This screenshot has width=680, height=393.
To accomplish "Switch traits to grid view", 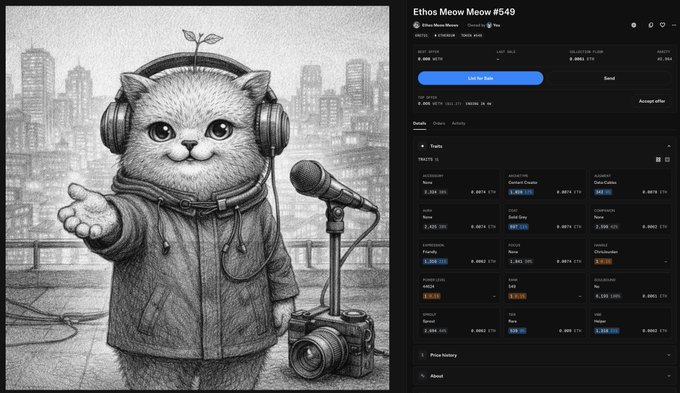I will (658, 160).
